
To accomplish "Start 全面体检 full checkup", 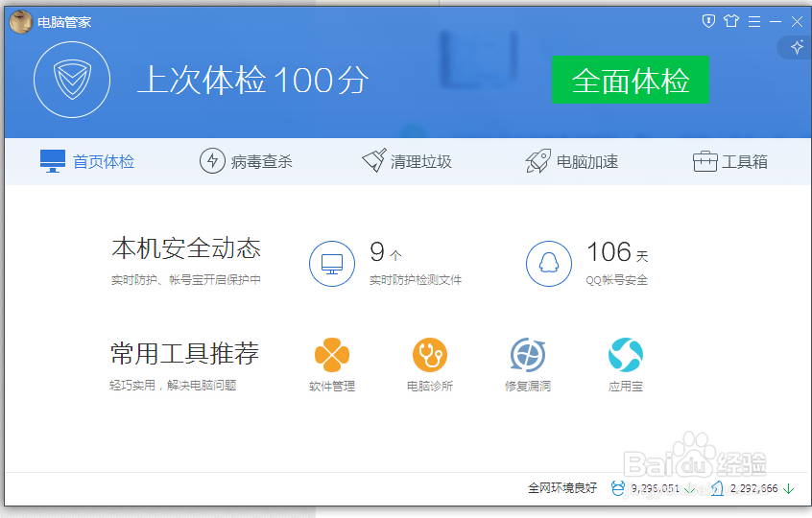I will (631, 80).
